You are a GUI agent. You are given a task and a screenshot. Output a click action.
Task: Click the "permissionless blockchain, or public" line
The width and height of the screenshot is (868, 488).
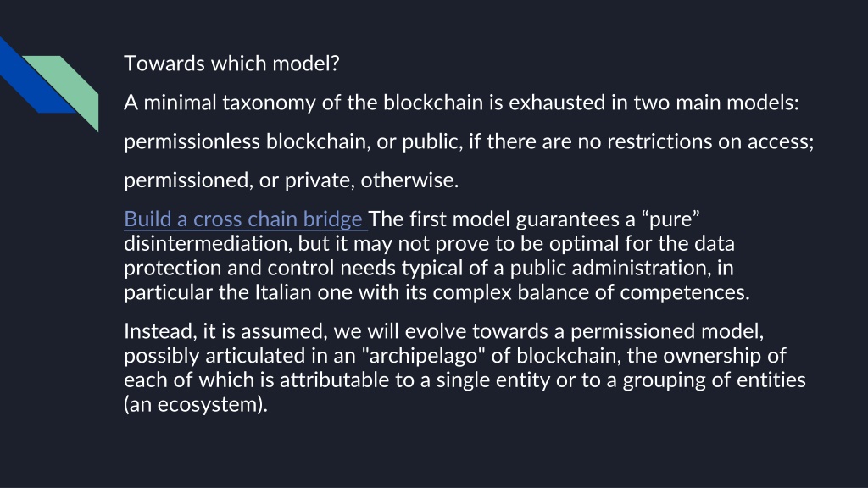click(x=469, y=141)
